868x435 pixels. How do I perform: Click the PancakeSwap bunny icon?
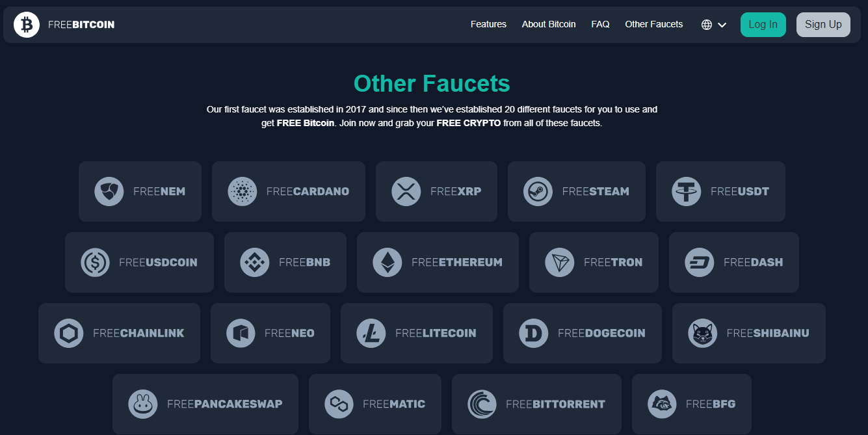click(x=143, y=404)
